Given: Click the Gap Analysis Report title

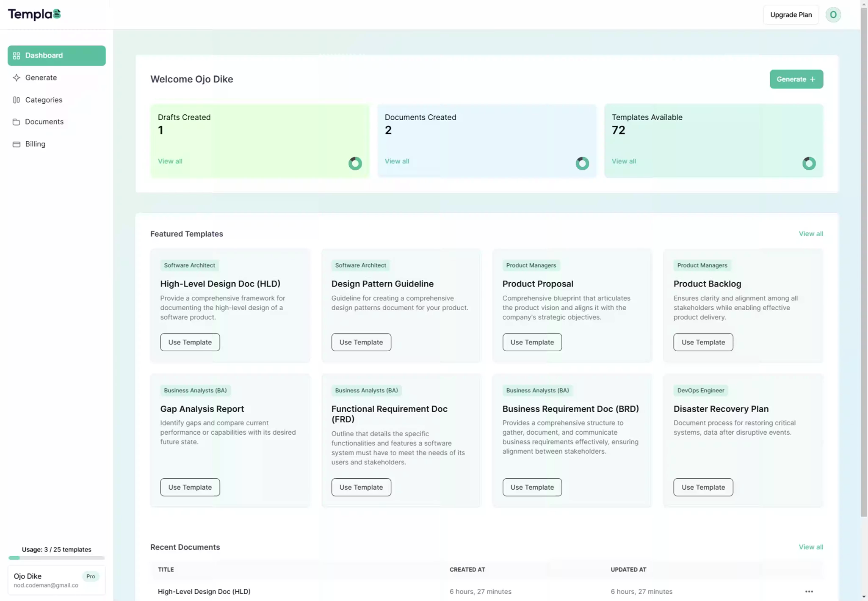Looking at the screenshot, I should coord(202,409).
